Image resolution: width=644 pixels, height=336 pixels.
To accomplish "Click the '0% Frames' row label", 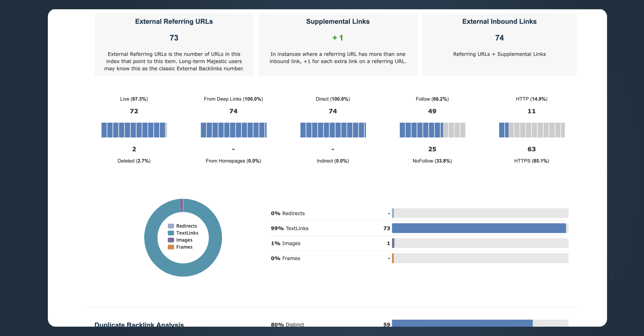I will [285, 258].
